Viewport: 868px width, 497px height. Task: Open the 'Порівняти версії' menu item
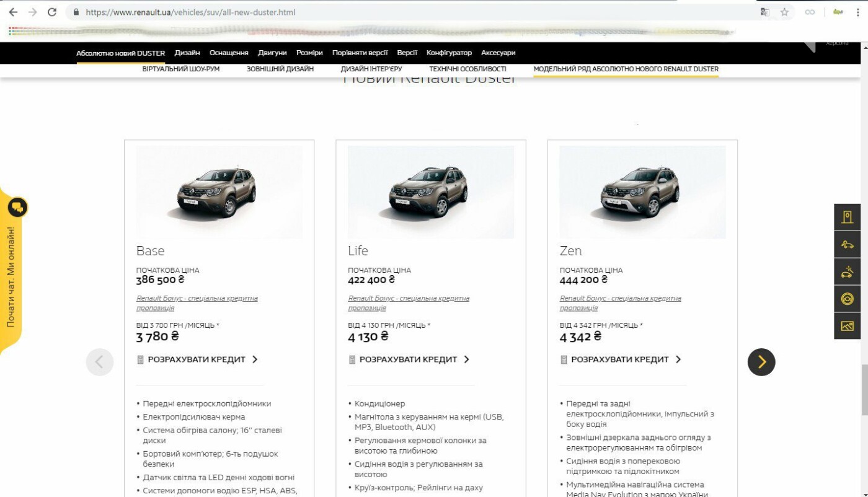(x=360, y=53)
